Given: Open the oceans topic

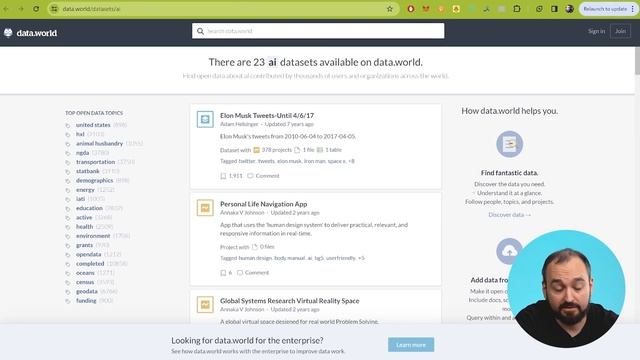Looking at the screenshot, I should click(85, 273).
